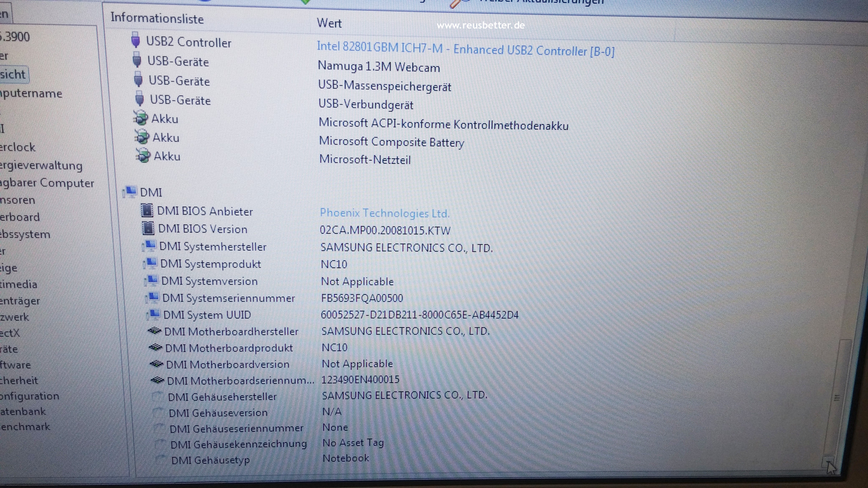The width and height of the screenshot is (868, 488).
Task: Click the USB2 Controller plug icon
Action: (x=135, y=40)
